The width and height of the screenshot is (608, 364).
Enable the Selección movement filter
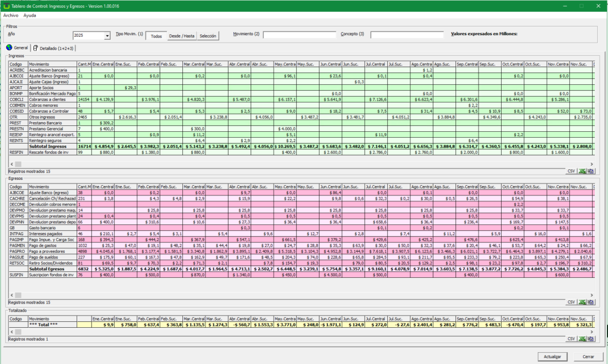click(x=208, y=36)
